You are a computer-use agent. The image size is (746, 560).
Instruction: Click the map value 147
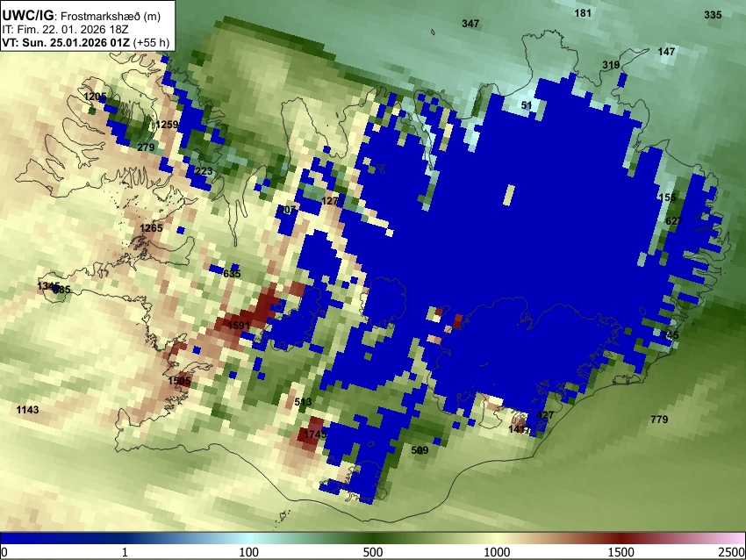[666, 51]
